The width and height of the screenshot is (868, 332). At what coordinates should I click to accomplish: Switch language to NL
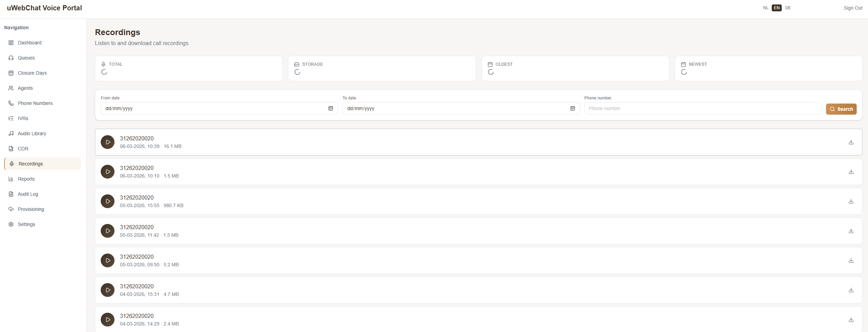766,8
